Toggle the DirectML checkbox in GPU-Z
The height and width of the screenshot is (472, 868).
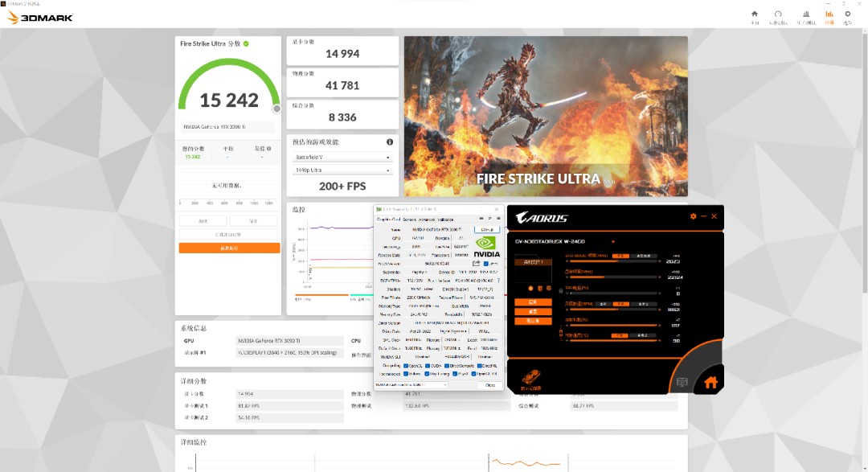click(479, 366)
